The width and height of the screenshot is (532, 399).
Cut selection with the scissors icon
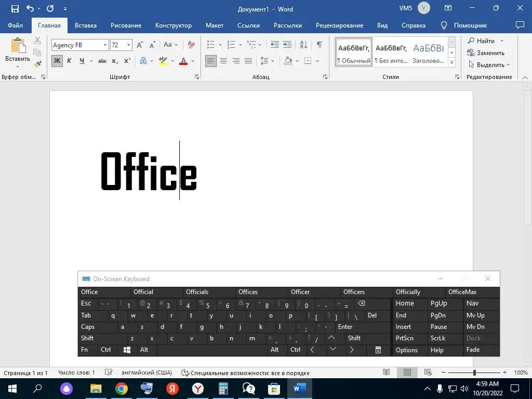[37, 41]
